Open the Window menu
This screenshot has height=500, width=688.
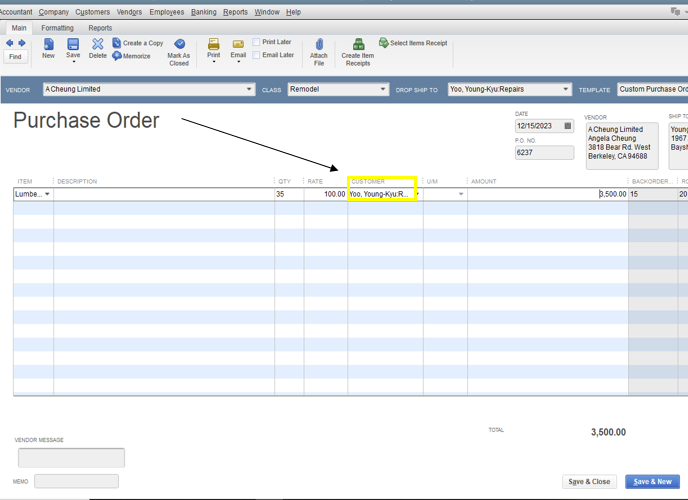coord(267,12)
